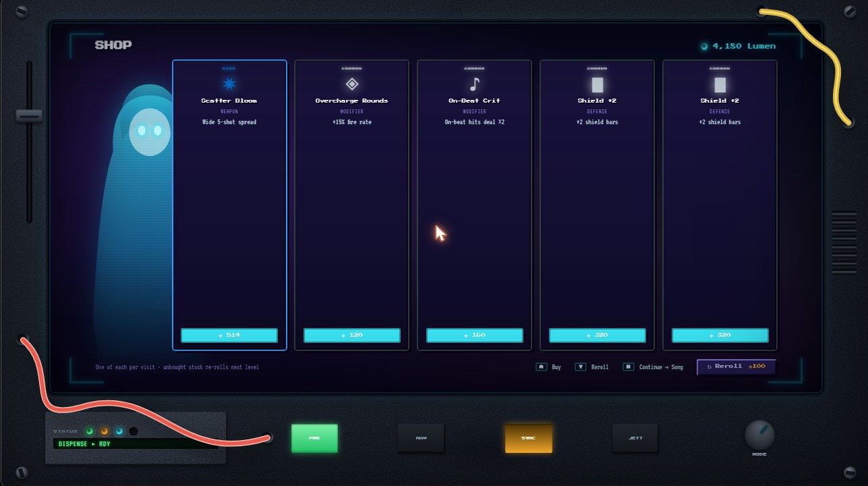Click the vertical fader slider handle
This screenshot has width=868, height=486.
point(29,115)
